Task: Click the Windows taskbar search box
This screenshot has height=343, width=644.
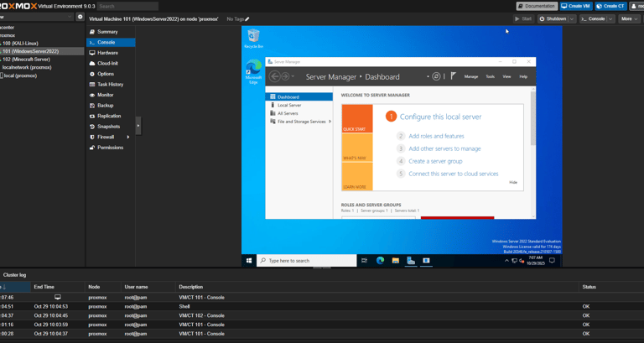Action: tap(306, 261)
